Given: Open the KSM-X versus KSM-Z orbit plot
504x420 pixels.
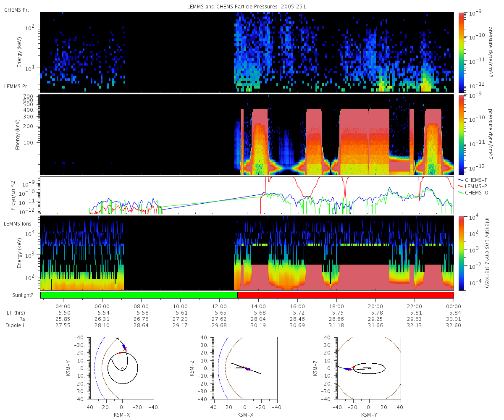Looking at the screenshot, I should point(245,368).
